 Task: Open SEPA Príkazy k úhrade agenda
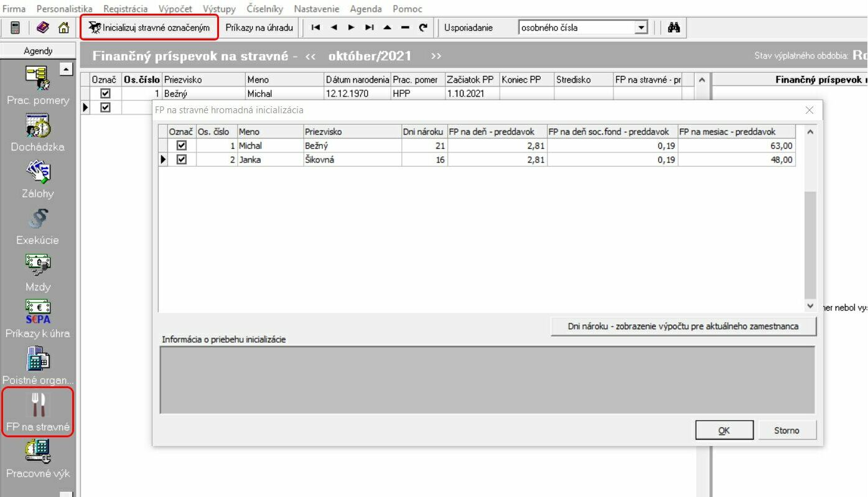point(38,318)
